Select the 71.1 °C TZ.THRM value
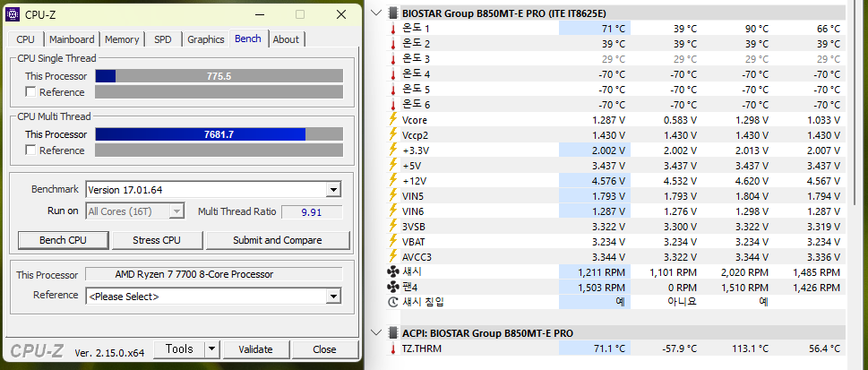 pos(609,348)
